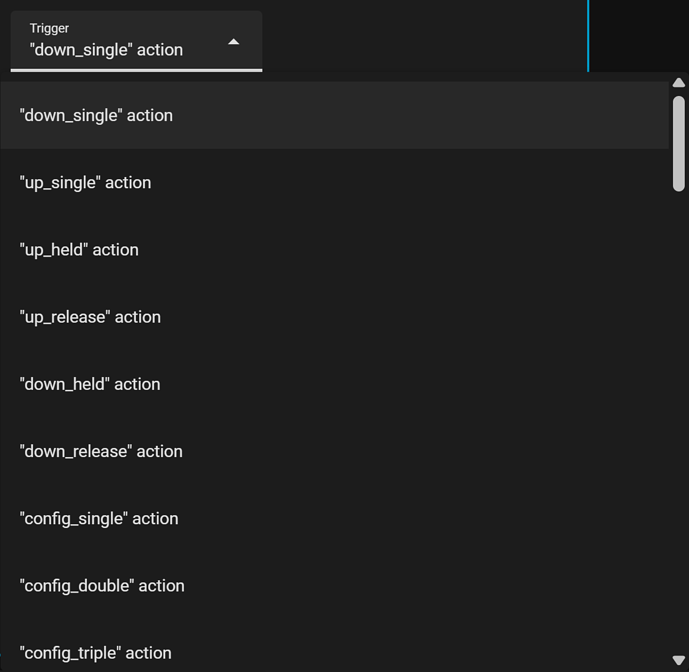Click the dark panel in the top-right corner
This screenshot has width=689, height=672.
coord(639,35)
